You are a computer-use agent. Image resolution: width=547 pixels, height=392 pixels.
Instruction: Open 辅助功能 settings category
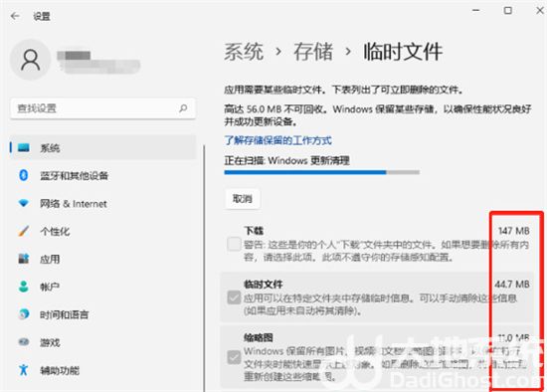[x=102, y=370]
